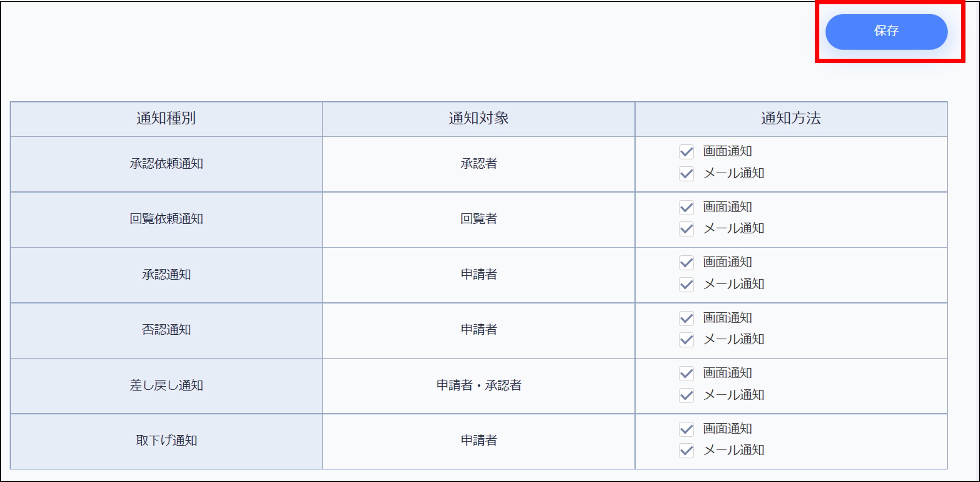Toggle 画面通知 for 差し戻し通知
Screen dimensions: 980x482
point(686,373)
